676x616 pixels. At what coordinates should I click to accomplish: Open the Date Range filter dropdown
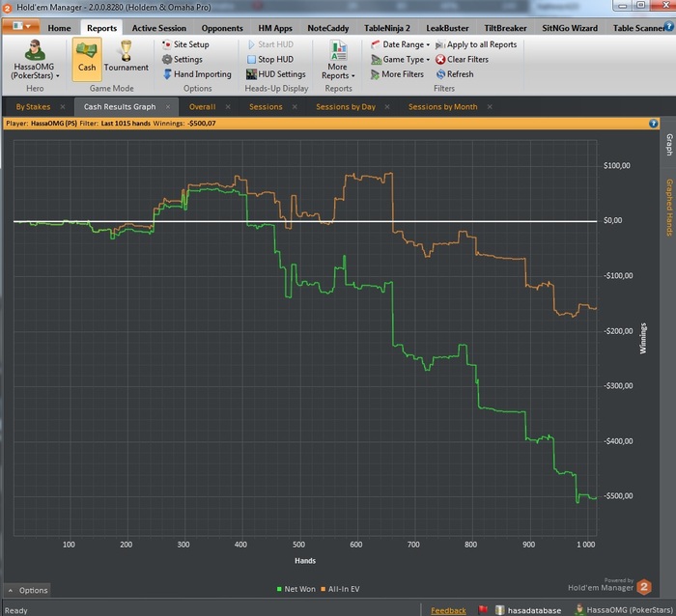pos(401,44)
